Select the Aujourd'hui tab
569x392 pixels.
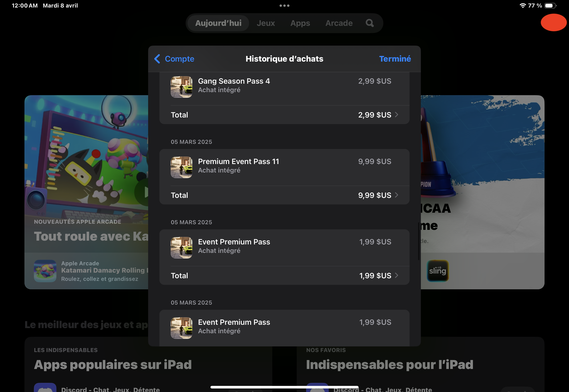point(218,23)
